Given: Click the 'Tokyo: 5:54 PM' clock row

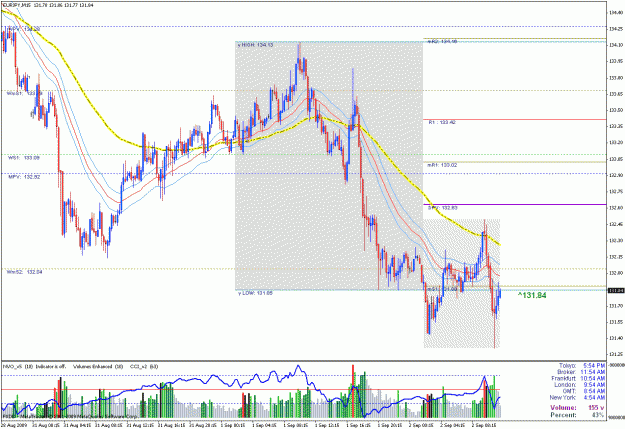Looking at the screenshot, I should [582, 366].
